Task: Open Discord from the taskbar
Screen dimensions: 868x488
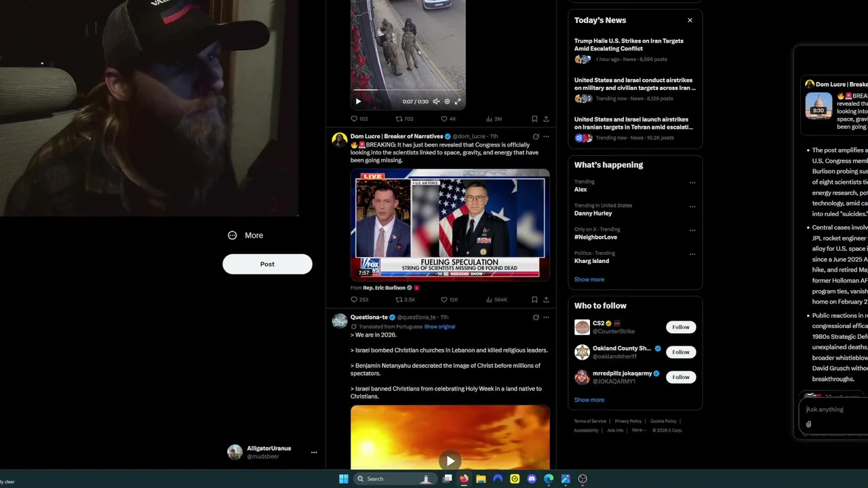Action: coord(532,479)
